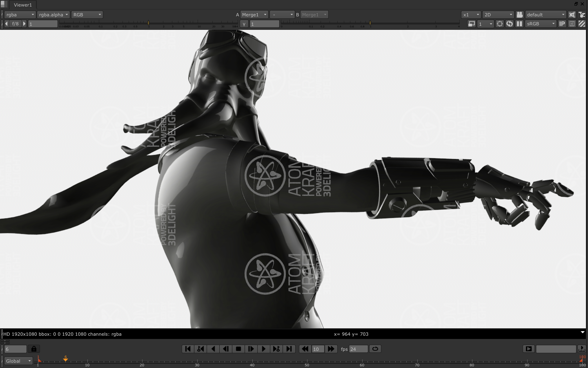Click the fps input field
This screenshot has width=588, height=368.
[x=358, y=349]
